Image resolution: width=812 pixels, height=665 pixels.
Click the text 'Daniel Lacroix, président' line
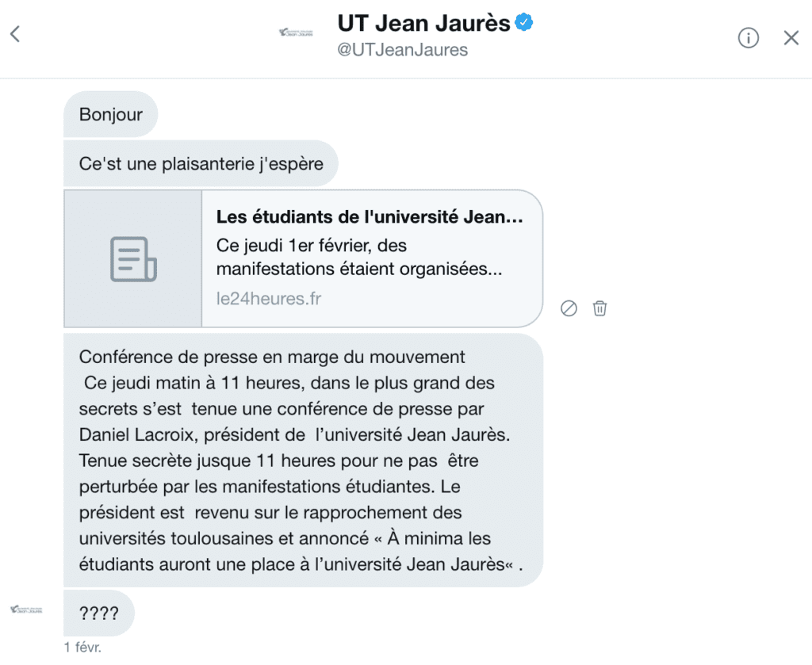tap(192, 434)
